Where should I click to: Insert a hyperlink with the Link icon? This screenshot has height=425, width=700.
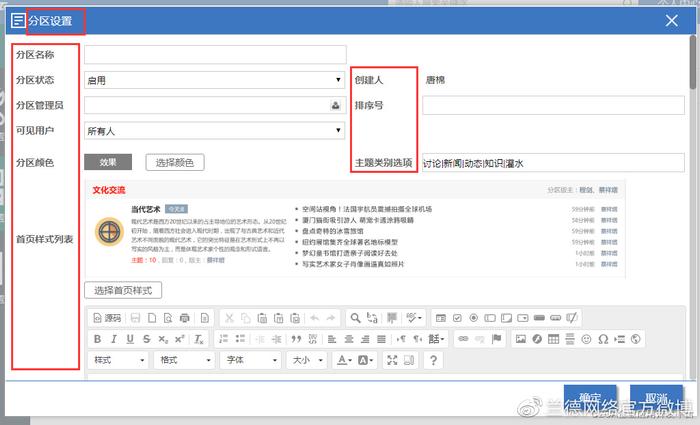(x=463, y=339)
